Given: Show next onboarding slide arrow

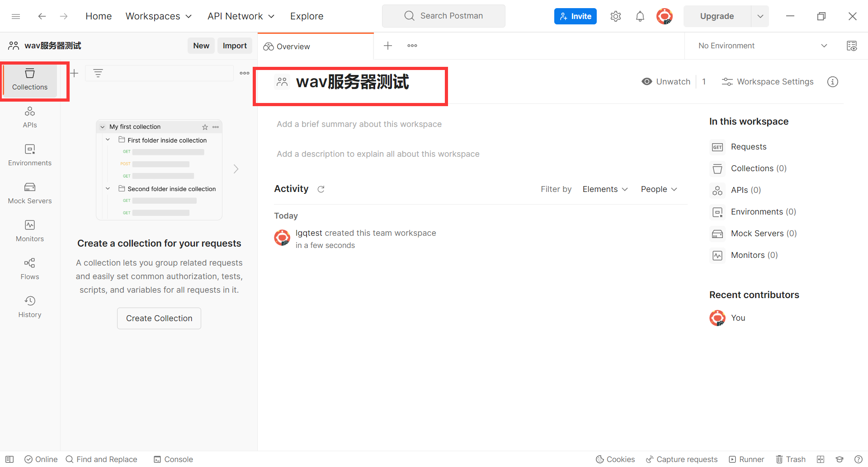Looking at the screenshot, I should (236, 169).
